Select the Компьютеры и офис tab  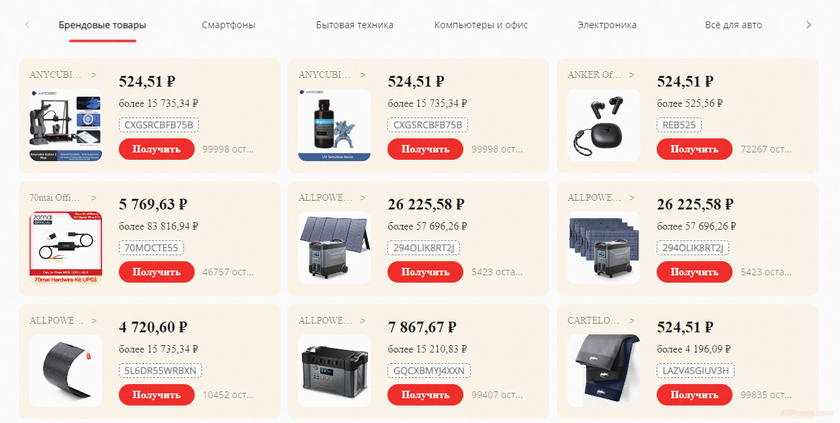pos(481,25)
